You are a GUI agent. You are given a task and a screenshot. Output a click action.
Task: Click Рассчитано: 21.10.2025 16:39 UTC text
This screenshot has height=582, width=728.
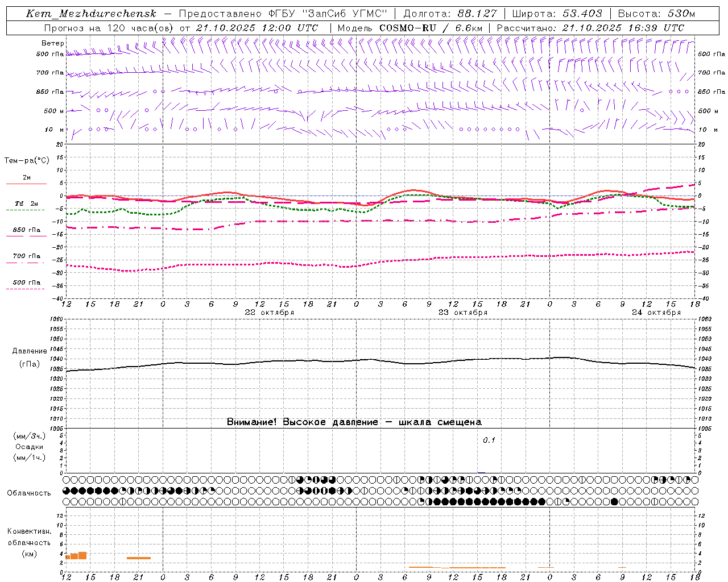[590, 28]
